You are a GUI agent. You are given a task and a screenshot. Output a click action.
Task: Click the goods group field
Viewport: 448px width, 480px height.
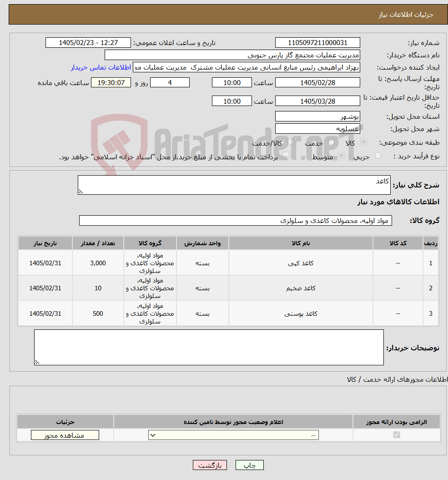click(235, 220)
